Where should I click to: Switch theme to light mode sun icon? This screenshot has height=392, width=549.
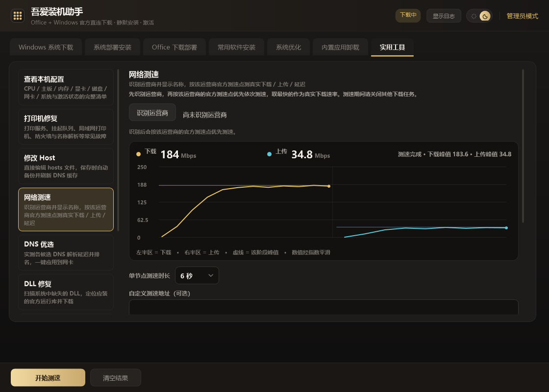click(x=474, y=16)
